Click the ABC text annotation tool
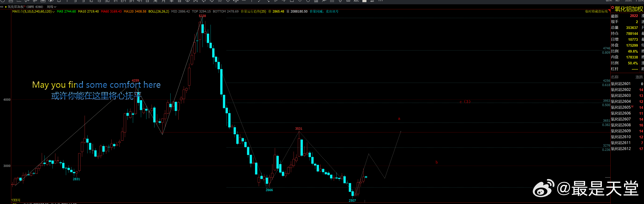The image size is (644, 204). (x=356, y=1)
